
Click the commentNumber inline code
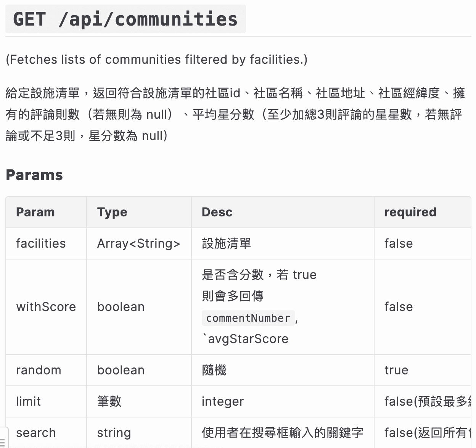248,318
